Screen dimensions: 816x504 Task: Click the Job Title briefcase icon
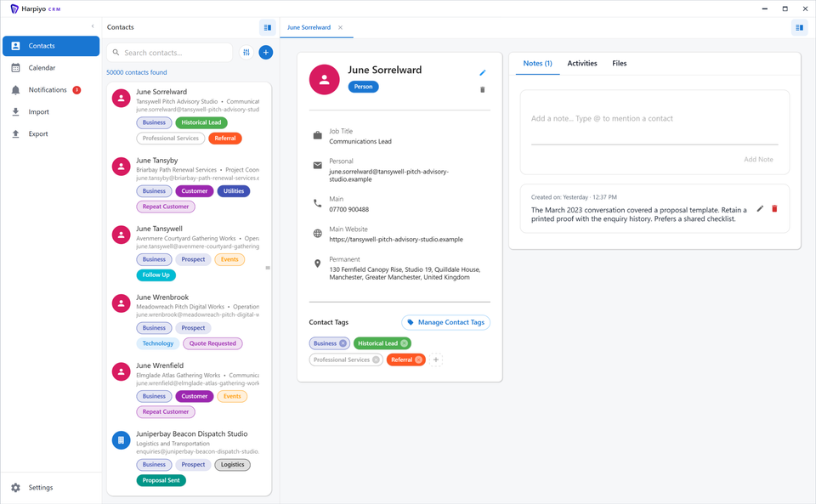pyautogui.click(x=317, y=136)
